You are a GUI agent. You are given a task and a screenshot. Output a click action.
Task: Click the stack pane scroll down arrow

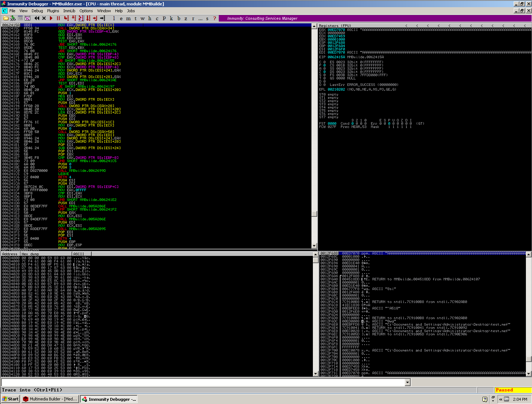point(528,373)
